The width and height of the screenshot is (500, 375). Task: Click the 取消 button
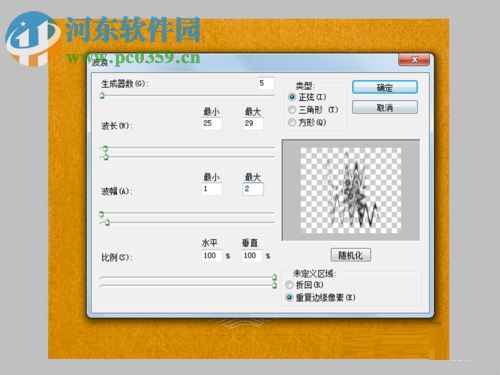click(385, 107)
